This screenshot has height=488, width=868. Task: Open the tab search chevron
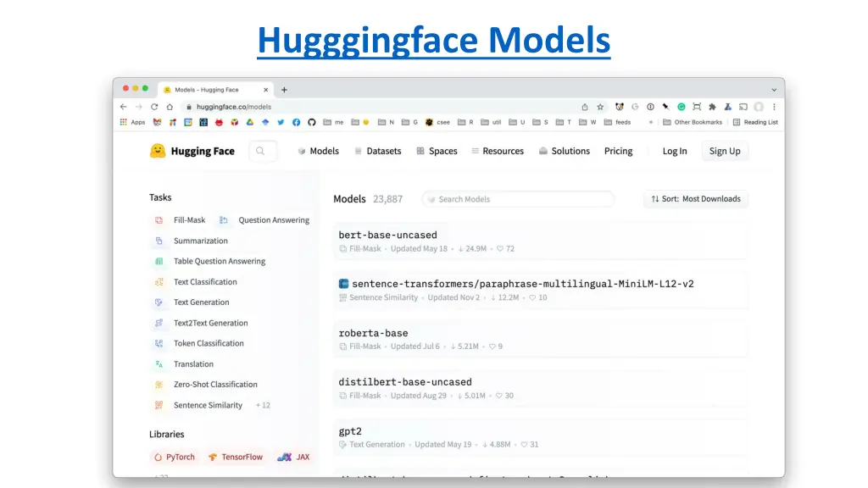coord(774,90)
